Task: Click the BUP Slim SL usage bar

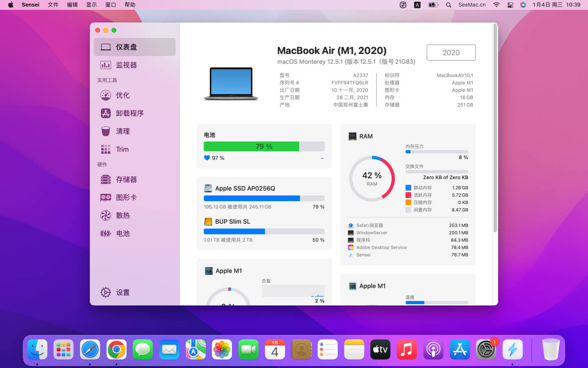Action: [264, 231]
